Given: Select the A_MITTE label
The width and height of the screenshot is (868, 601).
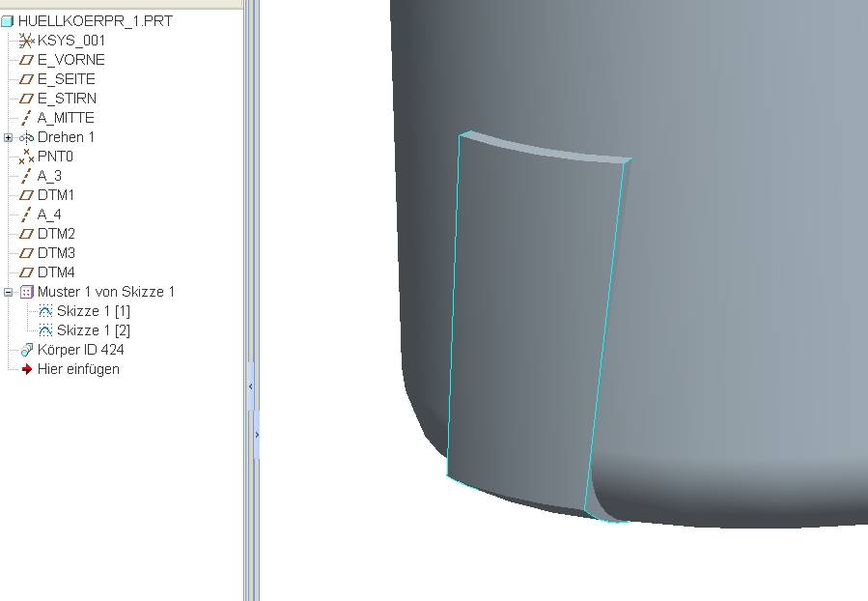Looking at the screenshot, I should [66, 118].
